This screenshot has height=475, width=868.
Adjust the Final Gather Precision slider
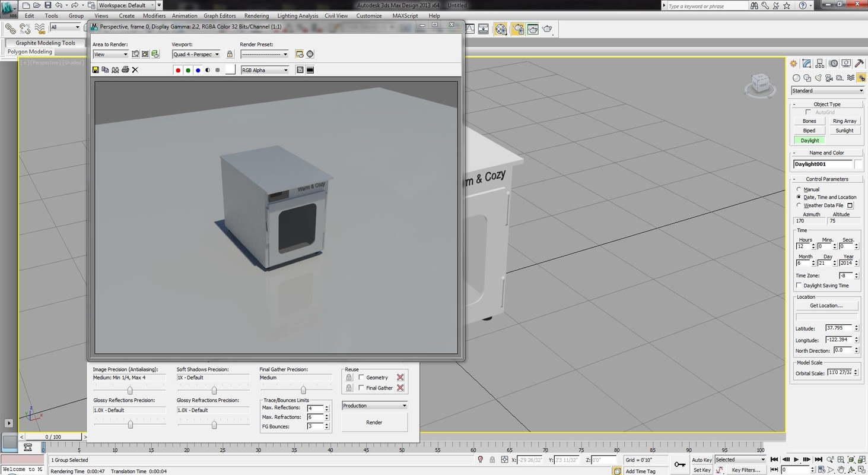(303, 389)
